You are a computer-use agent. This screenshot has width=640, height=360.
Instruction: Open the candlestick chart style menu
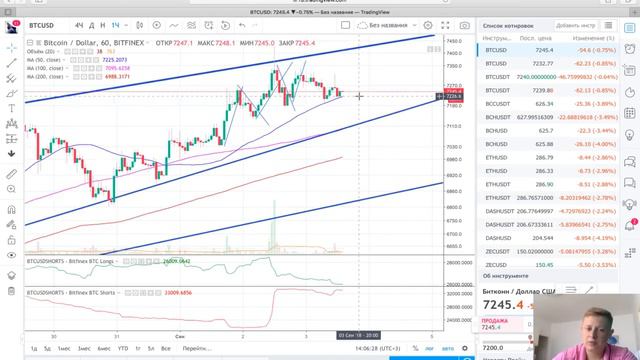click(140, 25)
